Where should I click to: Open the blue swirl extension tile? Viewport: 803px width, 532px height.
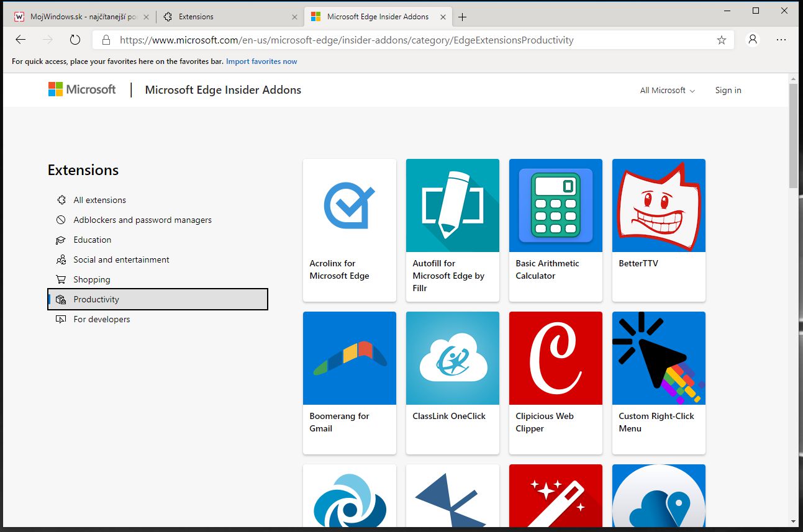coord(350,495)
